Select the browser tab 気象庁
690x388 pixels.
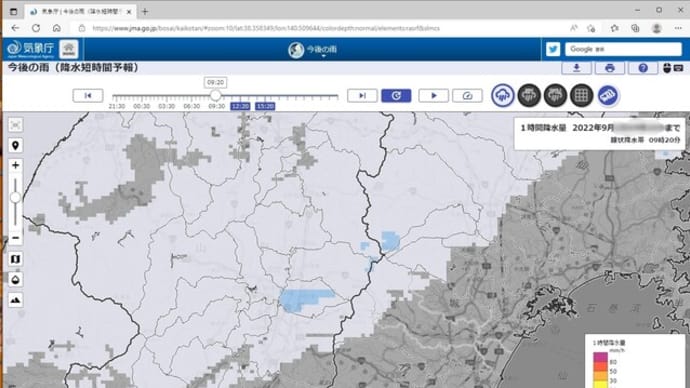coord(80,12)
